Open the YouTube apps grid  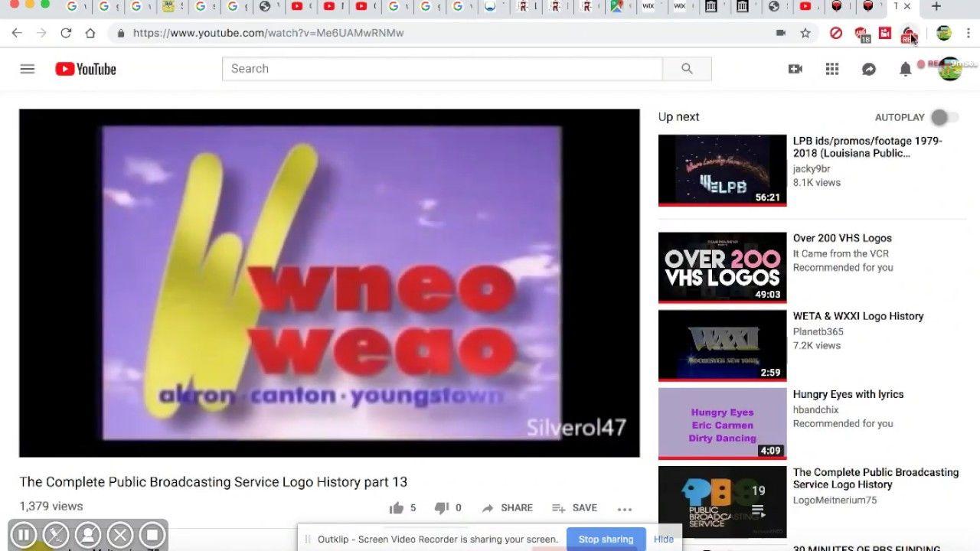point(832,69)
